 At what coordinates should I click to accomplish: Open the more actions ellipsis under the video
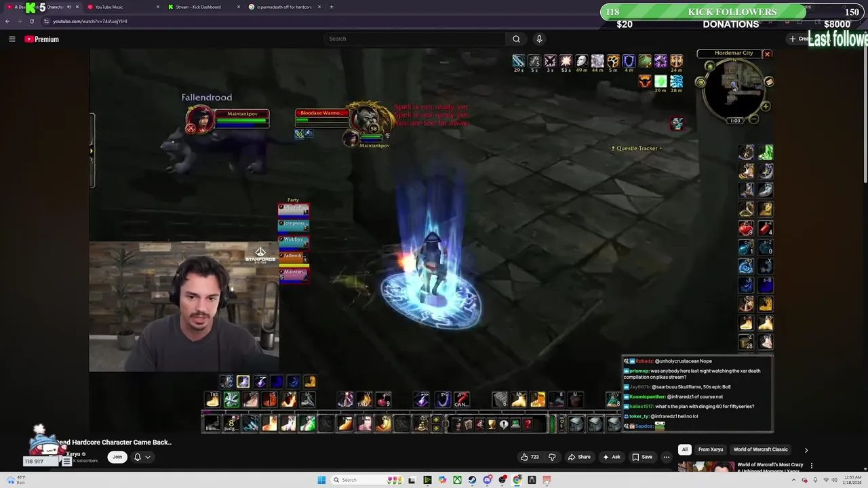[x=667, y=457]
